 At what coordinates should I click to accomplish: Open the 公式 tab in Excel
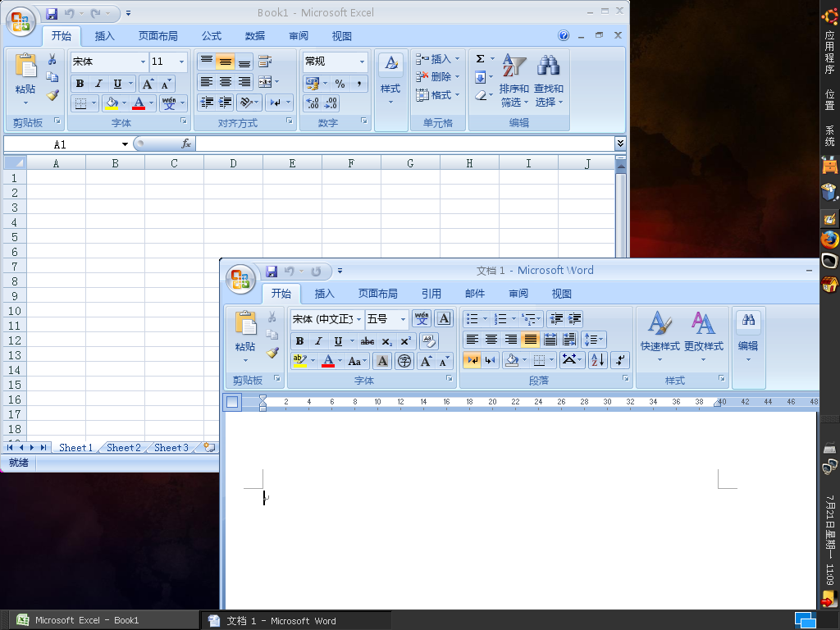[211, 36]
